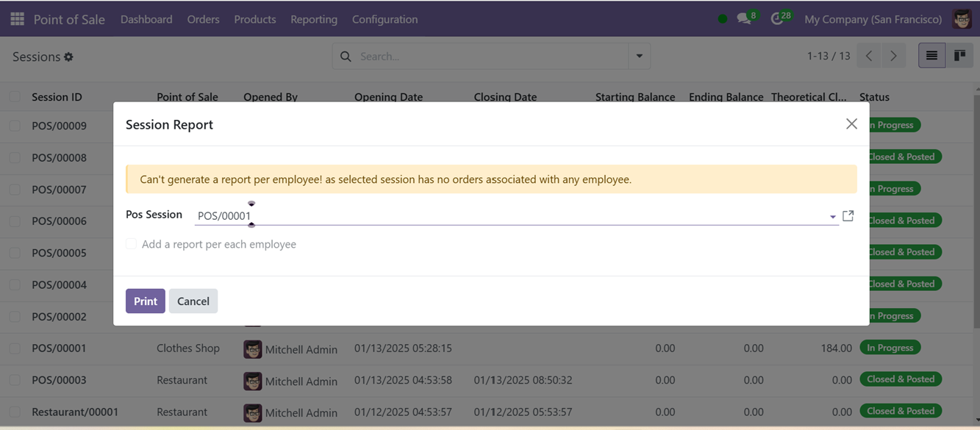The width and height of the screenshot is (980, 430).
Task: Go to next page of records
Action: (893, 56)
